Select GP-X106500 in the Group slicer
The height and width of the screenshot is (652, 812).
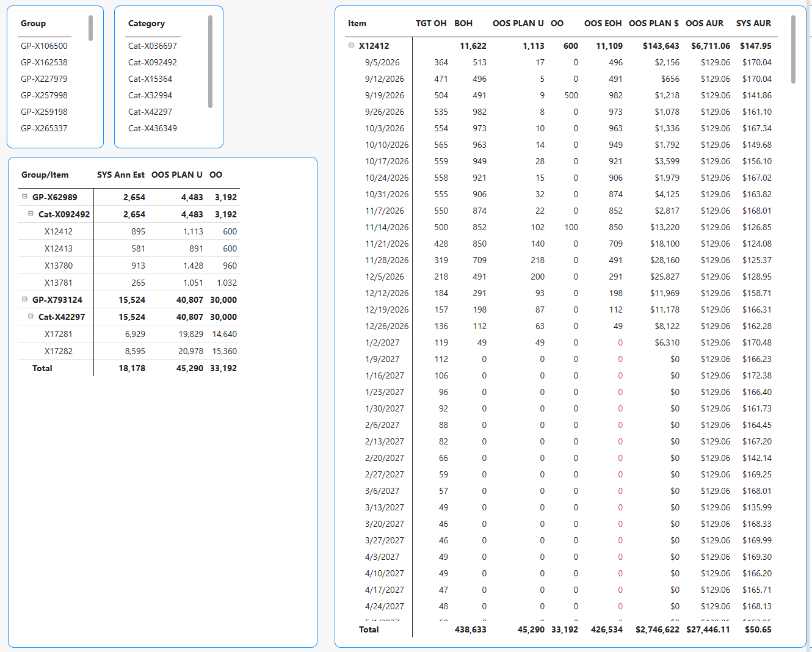pos(44,46)
